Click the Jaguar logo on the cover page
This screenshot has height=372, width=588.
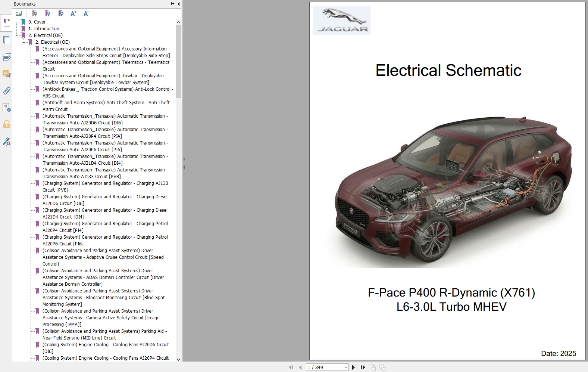(342, 21)
